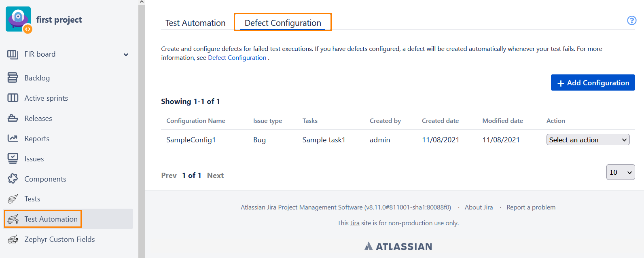Select the Issues sidebar icon
Screen dimensions: 644x258
click(x=13, y=159)
